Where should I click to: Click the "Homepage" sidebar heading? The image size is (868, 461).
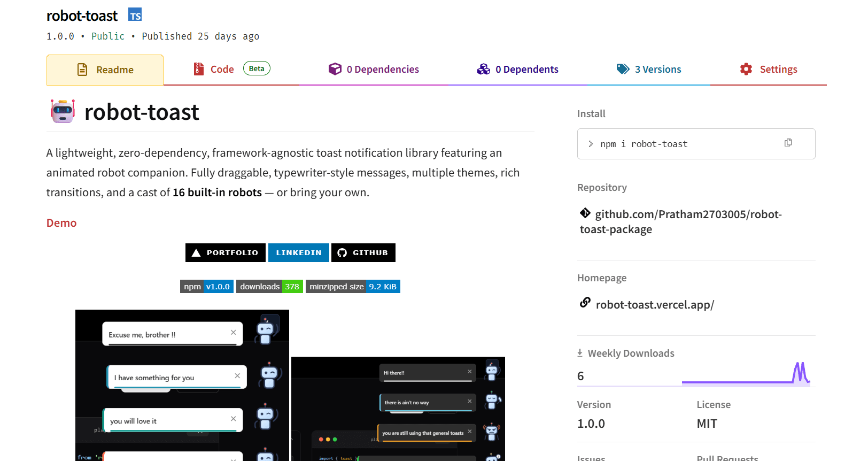click(x=602, y=278)
